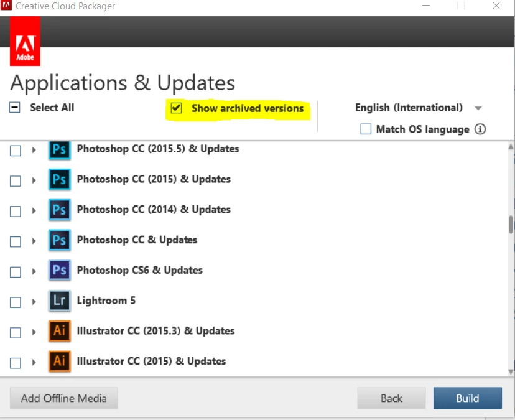Check Photoshop CS6 & Updates box
Screen dimensions: 515x420
click(16, 272)
